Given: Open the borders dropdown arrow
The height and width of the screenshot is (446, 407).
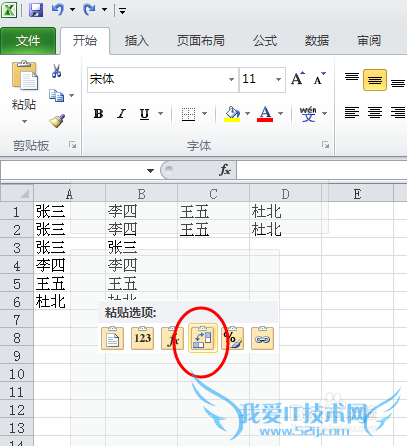Looking at the screenshot, I should tap(204, 114).
